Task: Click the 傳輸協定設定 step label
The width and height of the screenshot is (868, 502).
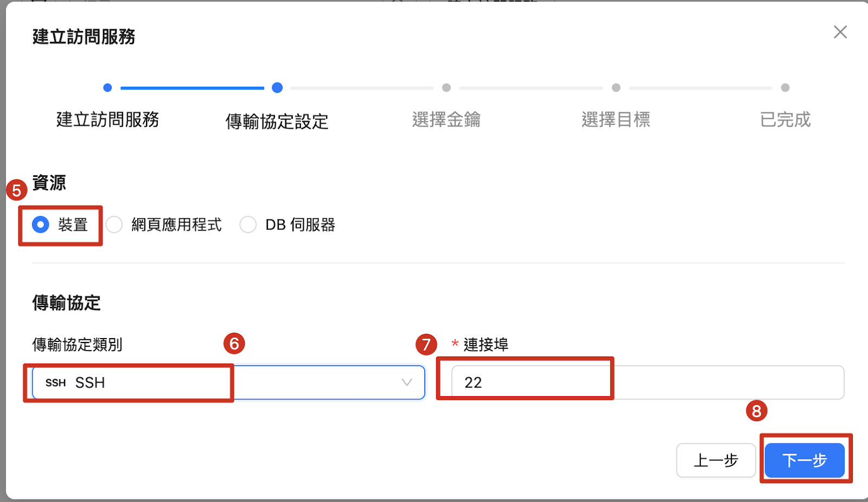Action: [x=277, y=122]
